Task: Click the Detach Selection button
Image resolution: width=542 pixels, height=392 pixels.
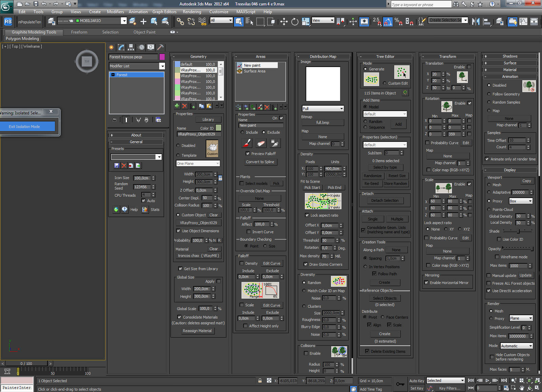Action: coord(385,200)
